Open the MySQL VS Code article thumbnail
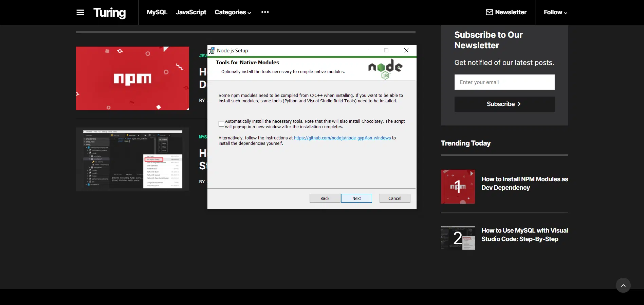Image resolution: width=644 pixels, height=305 pixels. click(x=132, y=159)
